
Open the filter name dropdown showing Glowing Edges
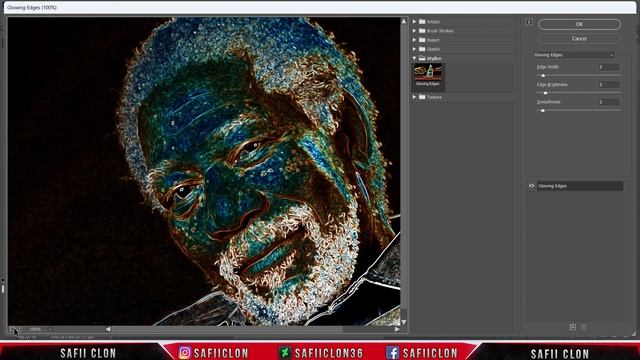coord(573,55)
